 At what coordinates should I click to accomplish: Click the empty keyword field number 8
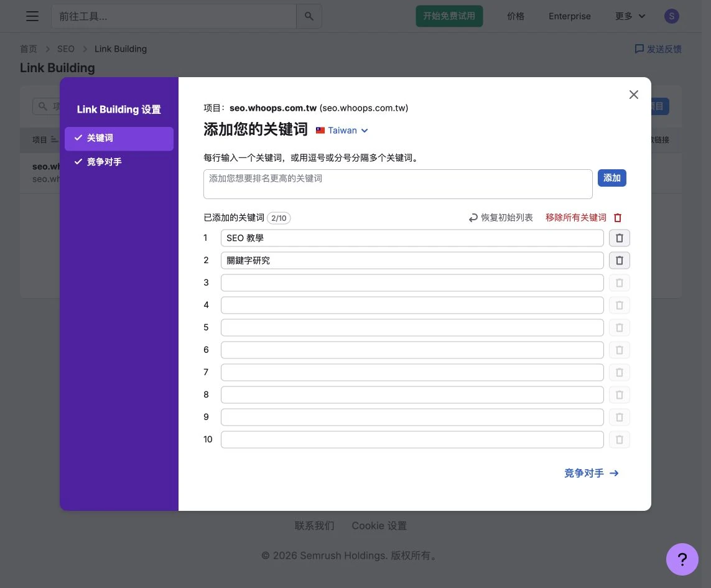tap(412, 394)
